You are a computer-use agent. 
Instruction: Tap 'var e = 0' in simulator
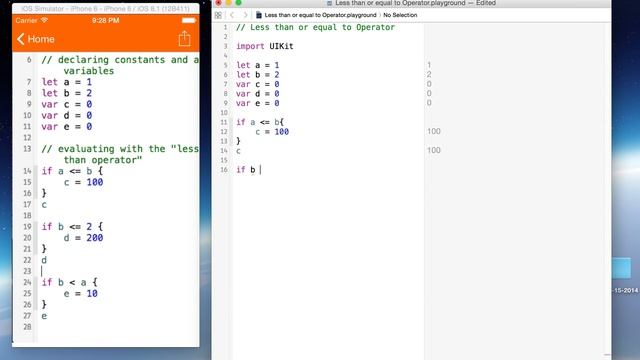[67, 127]
